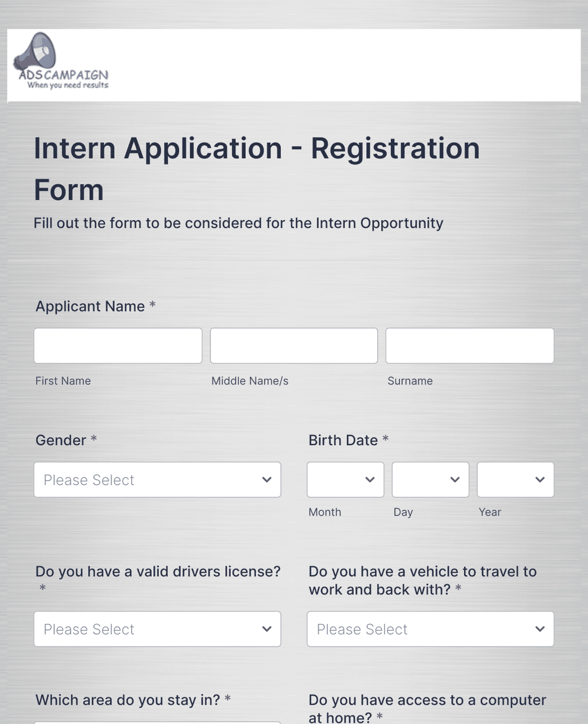Click the Middle Name/s input field
The height and width of the screenshot is (724, 588).
[293, 345]
